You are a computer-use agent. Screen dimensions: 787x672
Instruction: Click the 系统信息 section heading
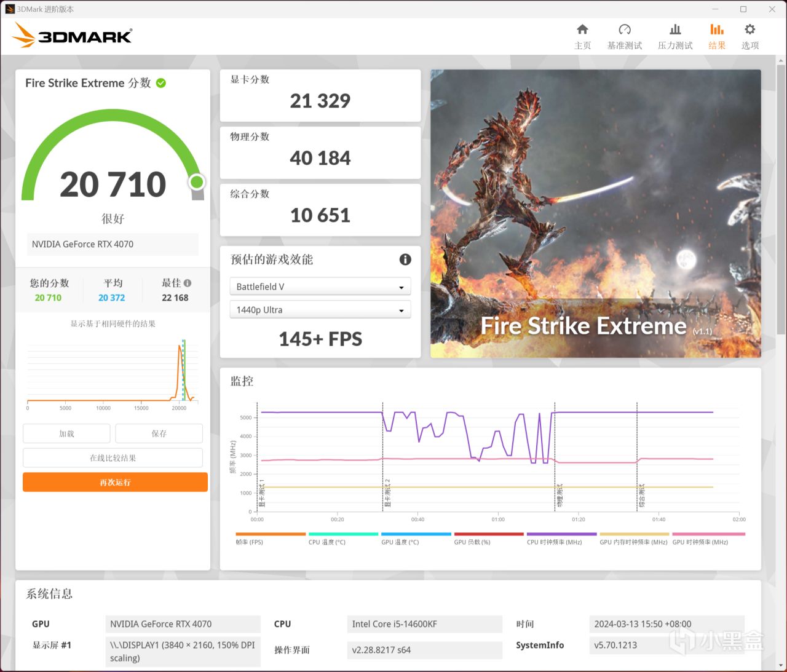[x=49, y=594]
